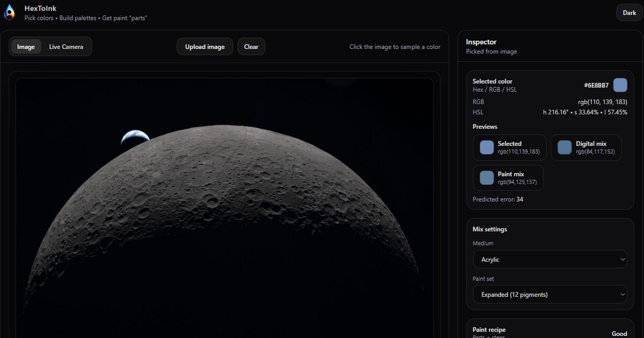Viewport: 644px width, 338px height.
Task: Click the hex value #6E8BB7
Action: click(x=596, y=85)
